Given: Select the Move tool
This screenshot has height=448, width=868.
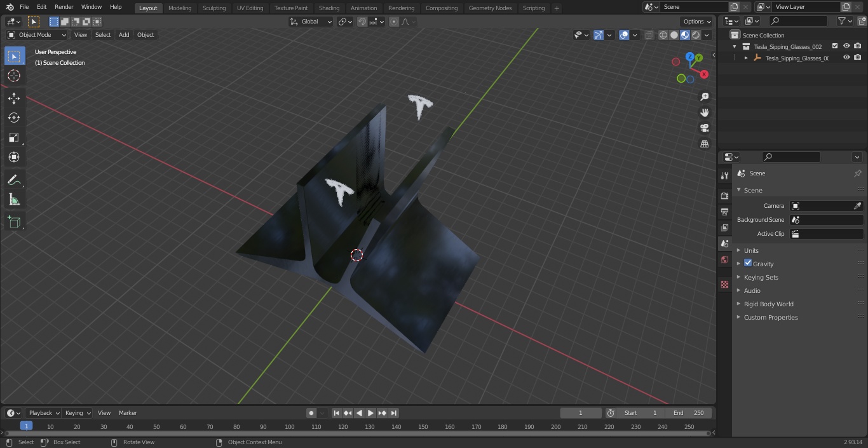Looking at the screenshot, I should click(x=14, y=98).
